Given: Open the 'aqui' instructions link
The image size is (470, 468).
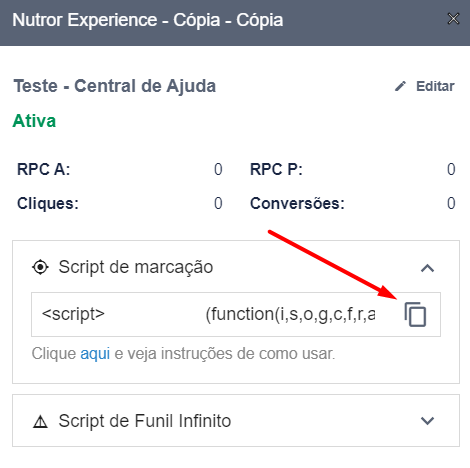Looking at the screenshot, I should click(95, 354).
